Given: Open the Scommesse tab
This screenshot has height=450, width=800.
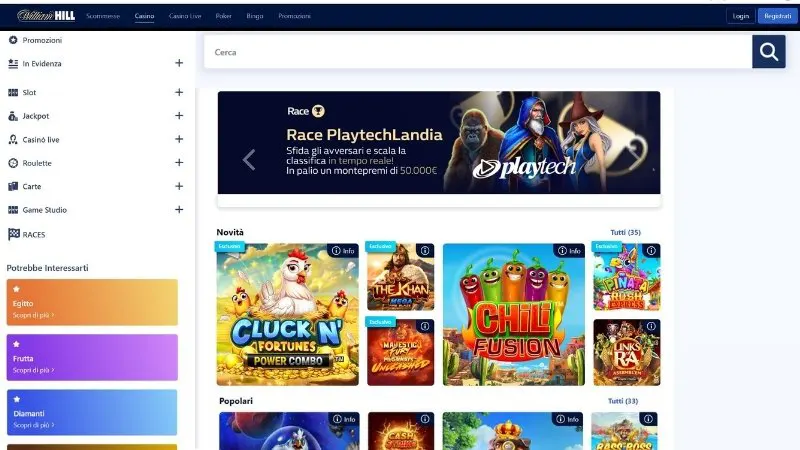Looking at the screenshot, I should tap(103, 16).
